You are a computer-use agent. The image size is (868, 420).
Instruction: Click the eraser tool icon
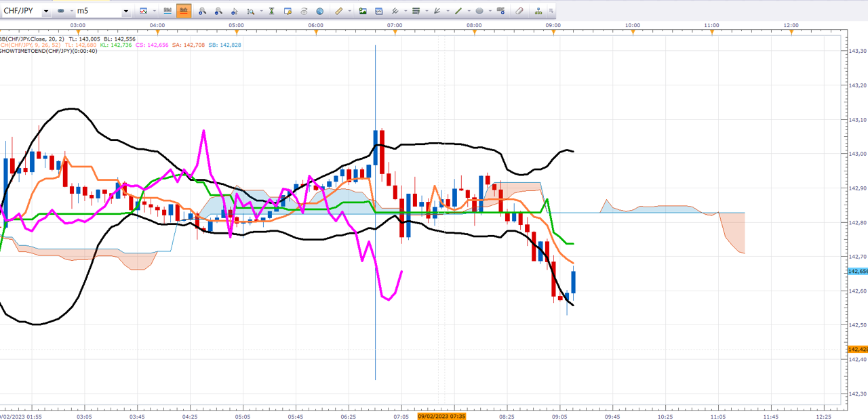click(x=519, y=11)
